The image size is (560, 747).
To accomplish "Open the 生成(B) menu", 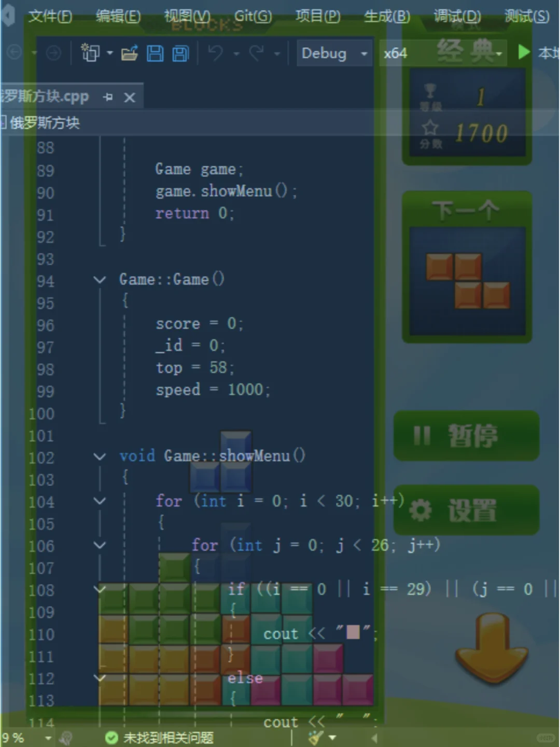I will coord(387,17).
